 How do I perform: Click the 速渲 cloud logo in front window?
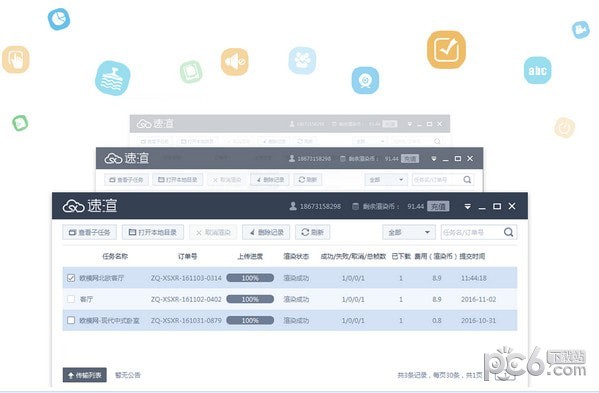click(90, 206)
